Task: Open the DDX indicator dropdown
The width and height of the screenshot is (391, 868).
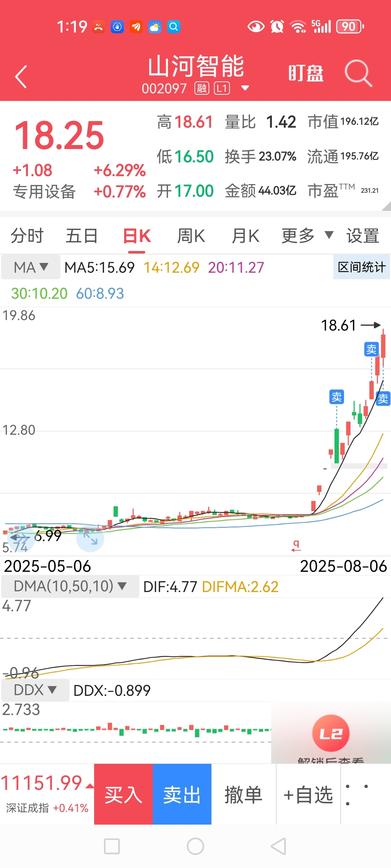Action: [35, 690]
